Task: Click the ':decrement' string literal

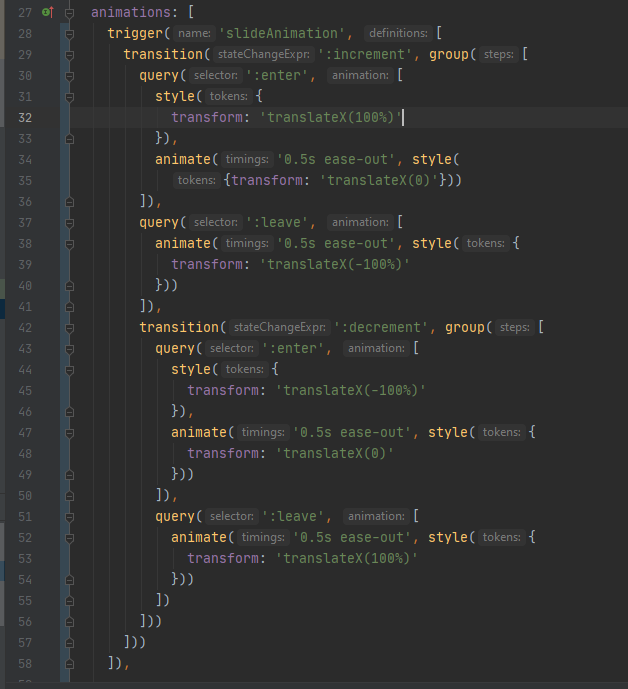Action: tap(381, 327)
